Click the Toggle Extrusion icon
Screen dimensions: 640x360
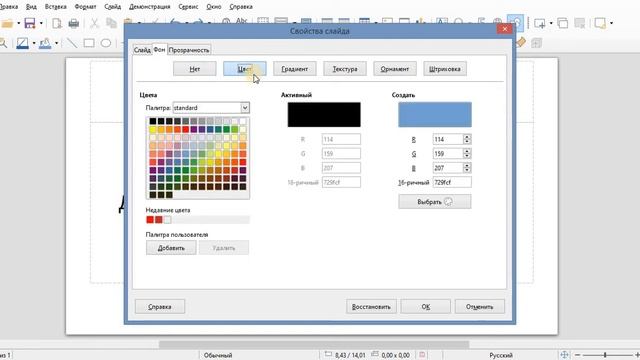click(536, 42)
